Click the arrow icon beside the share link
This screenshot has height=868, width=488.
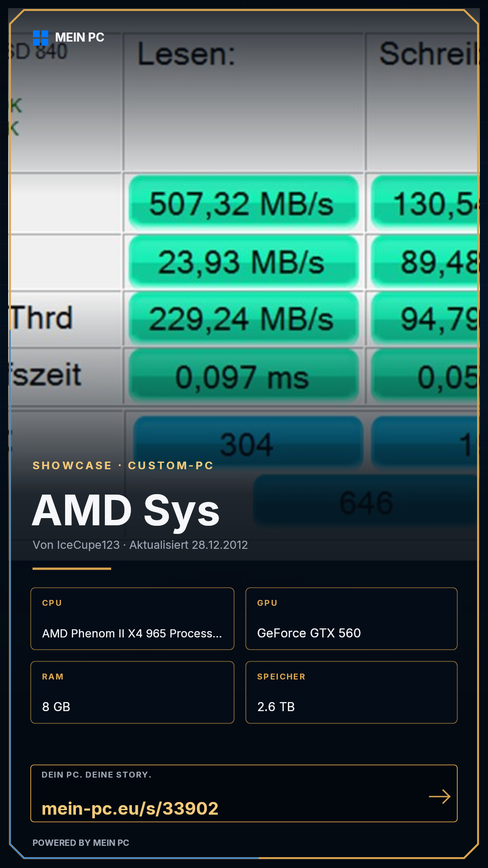coord(440,796)
